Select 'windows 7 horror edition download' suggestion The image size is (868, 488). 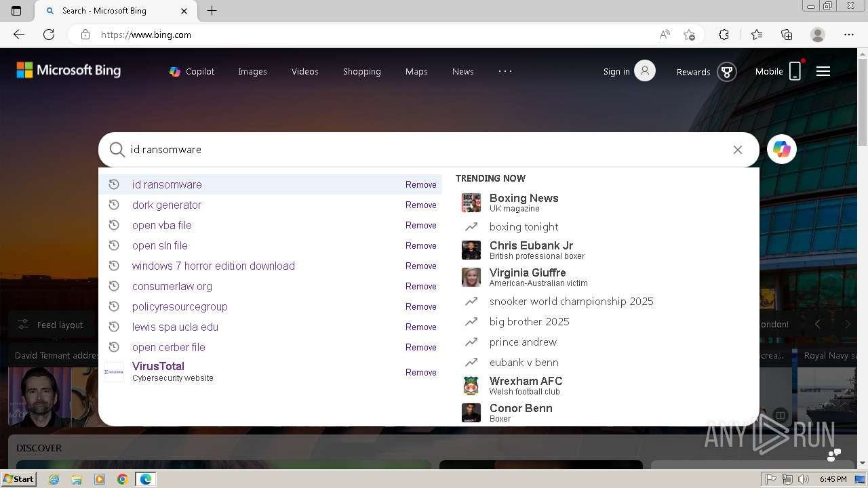(271, 266)
